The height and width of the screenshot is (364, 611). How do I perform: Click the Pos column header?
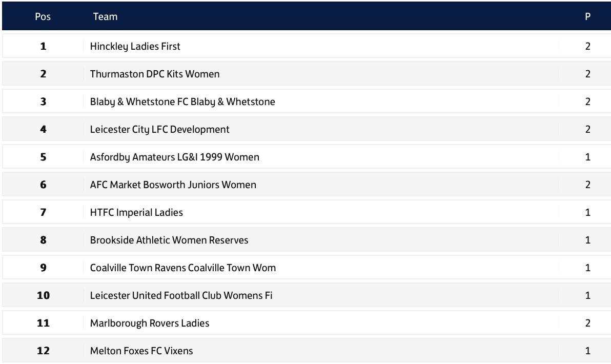43,16
